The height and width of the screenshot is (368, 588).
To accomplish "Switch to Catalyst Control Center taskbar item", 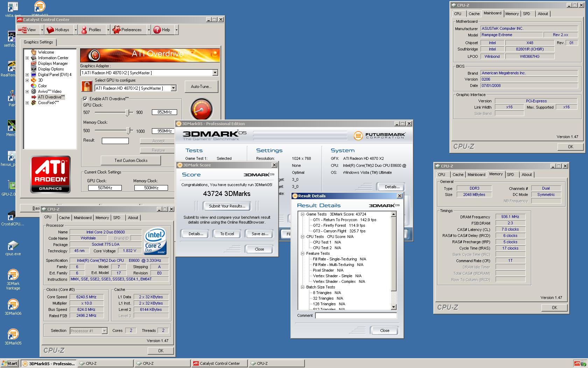I will [219, 363].
